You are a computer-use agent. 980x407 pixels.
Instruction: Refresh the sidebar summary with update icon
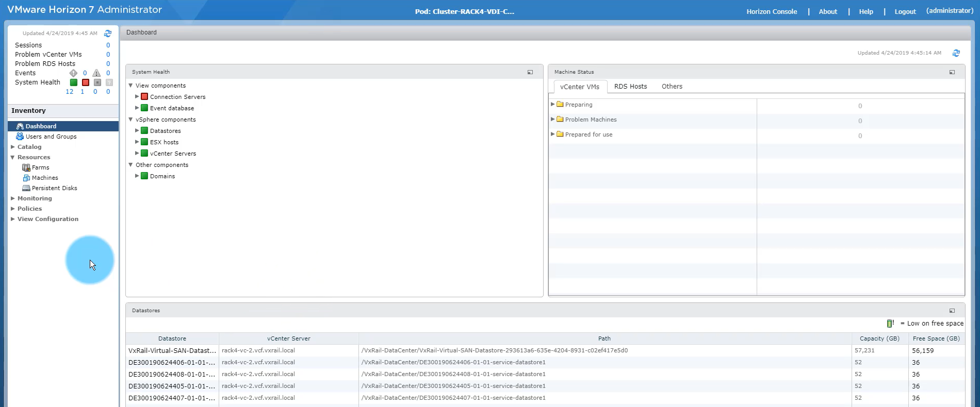coord(108,33)
